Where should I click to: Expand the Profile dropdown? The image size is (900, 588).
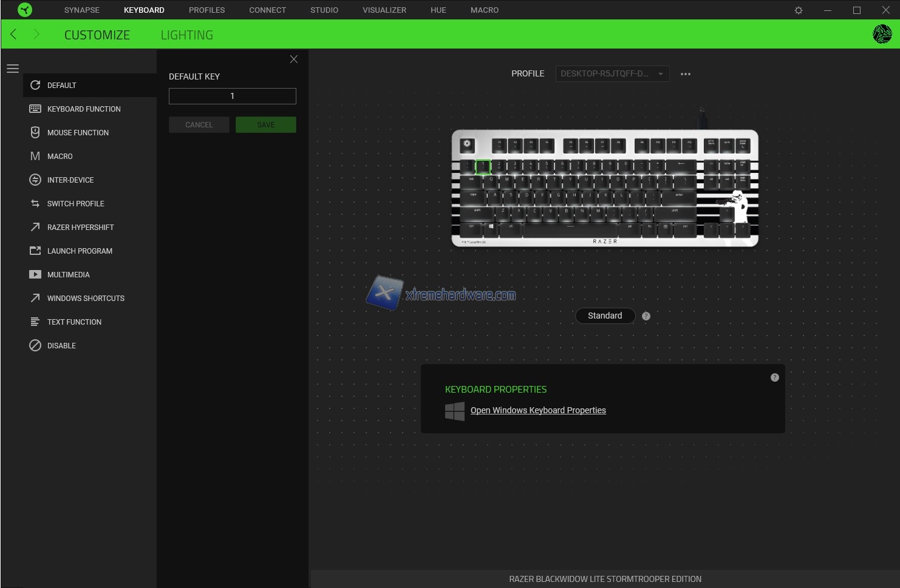pyautogui.click(x=612, y=74)
